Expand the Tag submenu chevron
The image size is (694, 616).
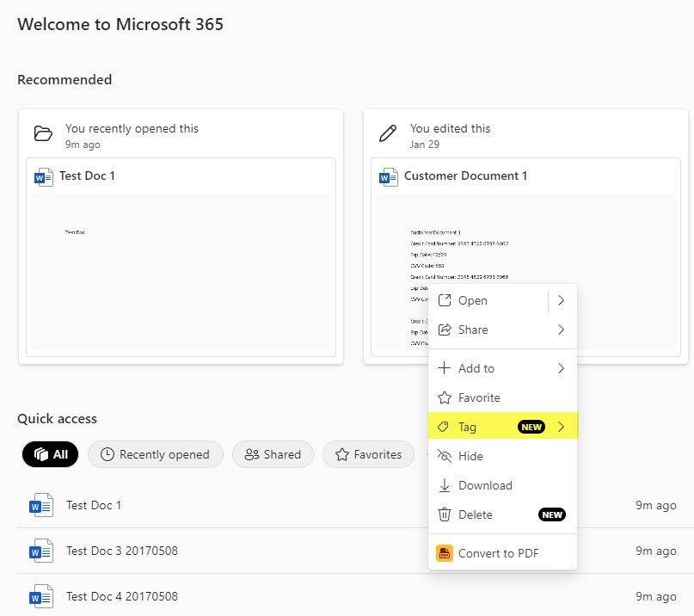(562, 427)
